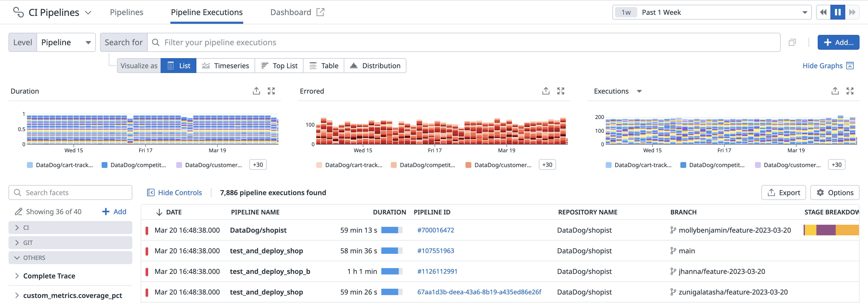The image size is (868, 303).
Task: Step forward in time with the fast-forward button
Action: (x=852, y=12)
